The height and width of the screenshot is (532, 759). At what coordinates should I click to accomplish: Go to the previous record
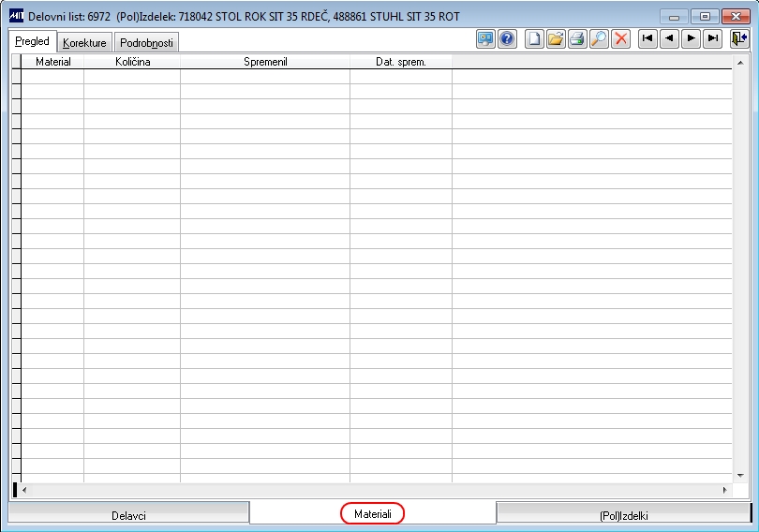[669, 38]
